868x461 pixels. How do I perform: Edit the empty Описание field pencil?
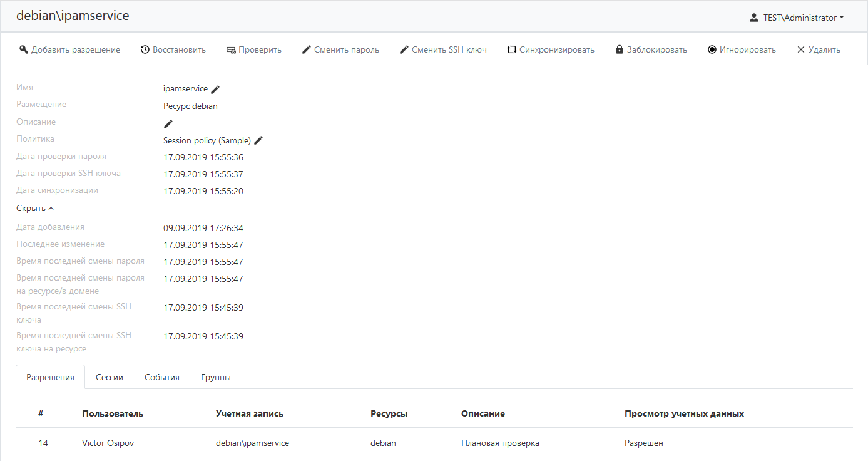point(168,124)
